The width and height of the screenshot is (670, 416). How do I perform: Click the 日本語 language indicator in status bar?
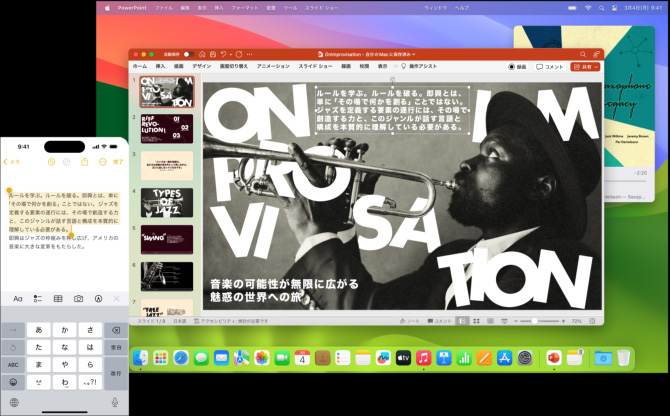point(179,321)
